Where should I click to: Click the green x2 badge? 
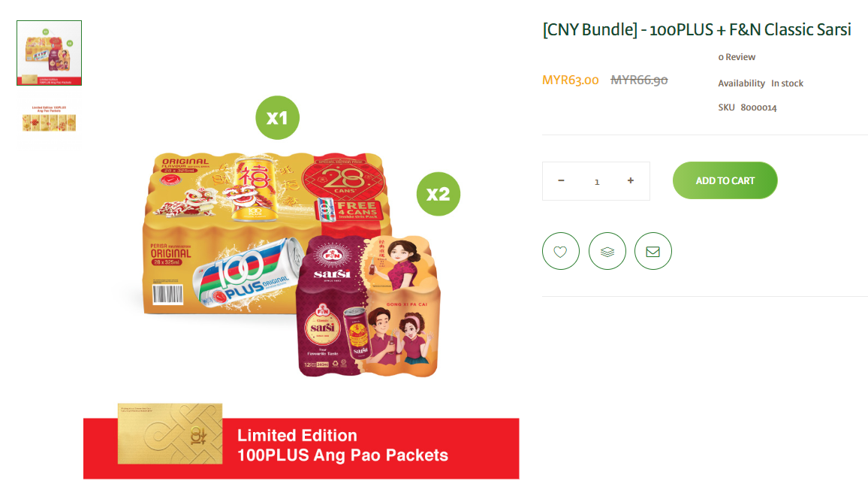pyautogui.click(x=439, y=194)
